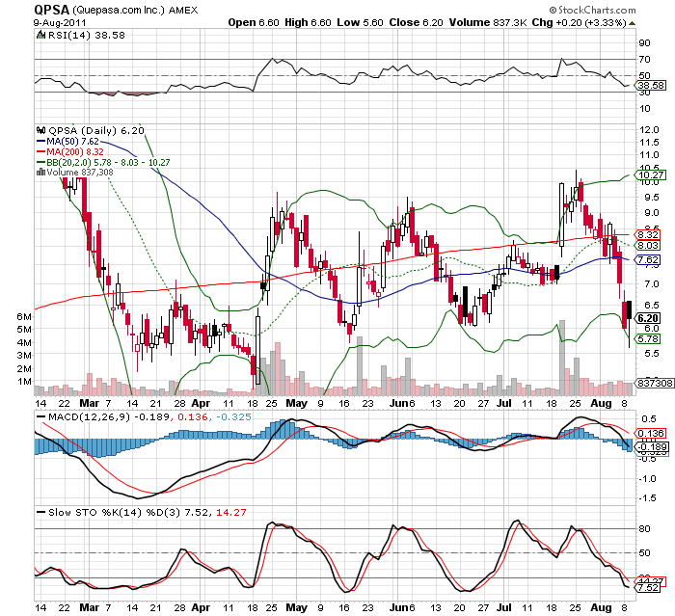Click the date '9-Aug-2011'

(60, 23)
